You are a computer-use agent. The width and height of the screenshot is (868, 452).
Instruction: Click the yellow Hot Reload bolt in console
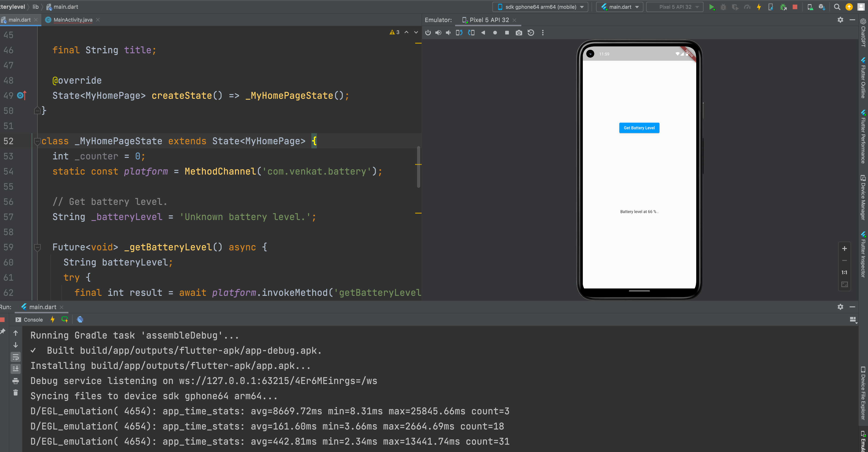coord(53,319)
